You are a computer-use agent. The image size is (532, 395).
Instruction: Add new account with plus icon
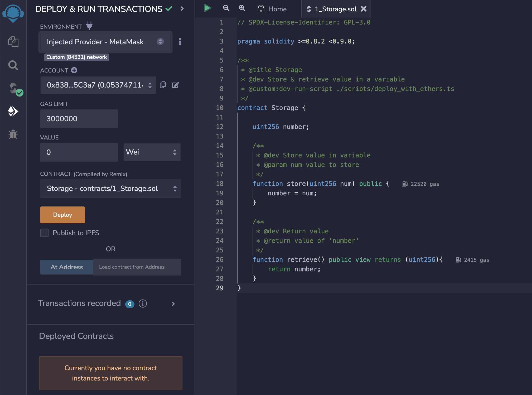(x=74, y=70)
